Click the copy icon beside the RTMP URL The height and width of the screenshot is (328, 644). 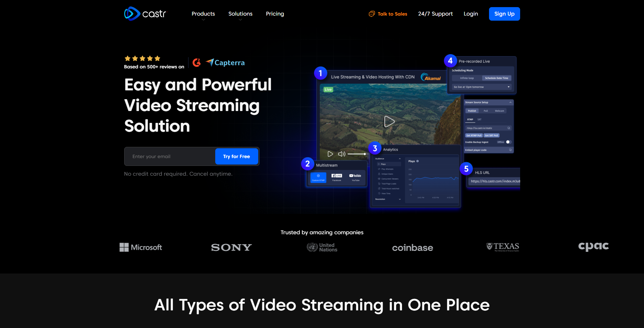coord(509,128)
